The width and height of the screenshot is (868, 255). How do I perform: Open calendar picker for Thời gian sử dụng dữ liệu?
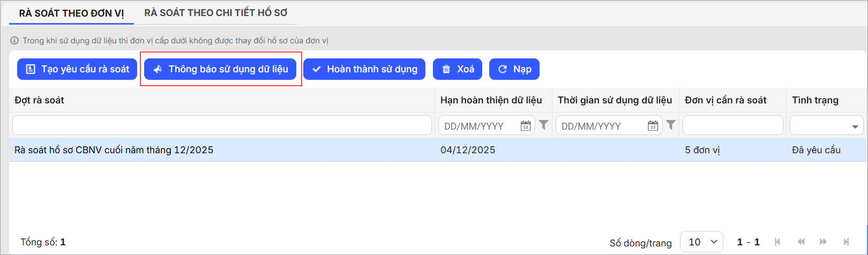(x=653, y=126)
